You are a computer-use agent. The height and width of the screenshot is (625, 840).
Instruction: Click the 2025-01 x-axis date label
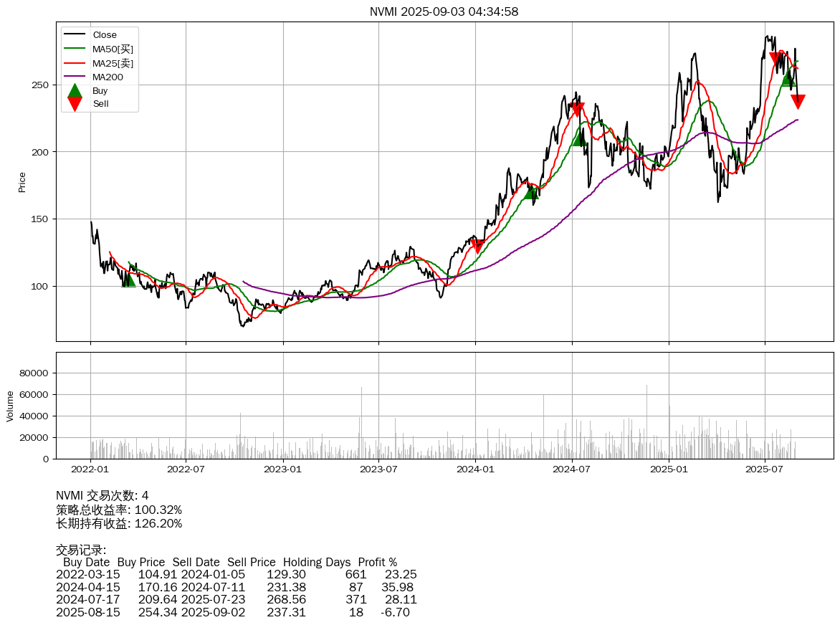(x=668, y=469)
